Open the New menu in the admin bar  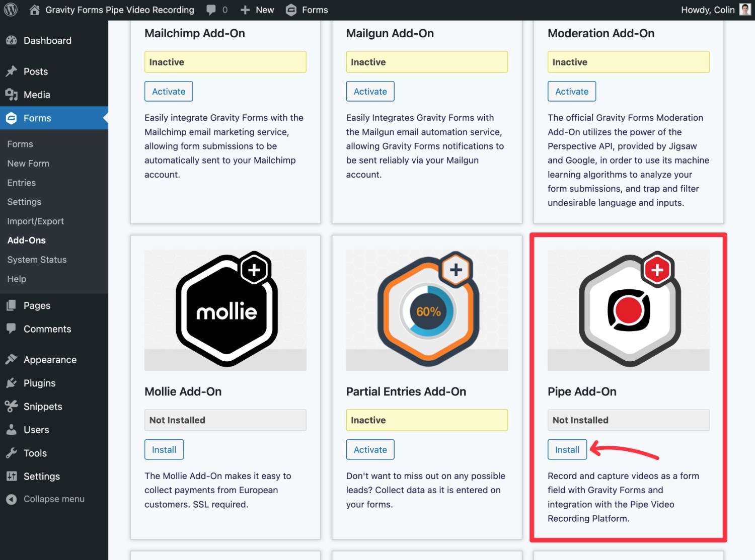[265, 10]
